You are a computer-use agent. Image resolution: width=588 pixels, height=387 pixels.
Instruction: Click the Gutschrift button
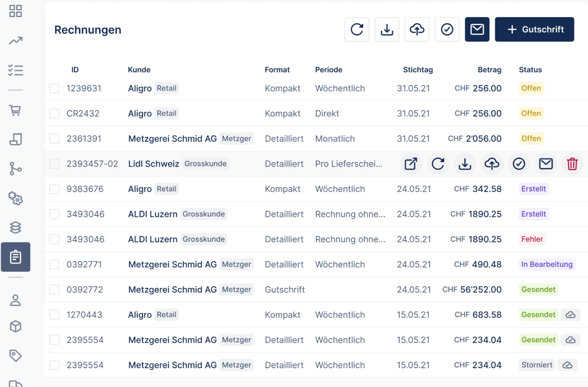coord(534,29)
